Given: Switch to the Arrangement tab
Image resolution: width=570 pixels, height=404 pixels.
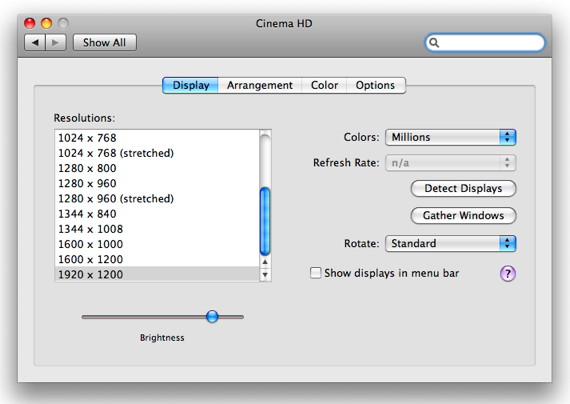Looking at the screenshot, I should 260,85.
